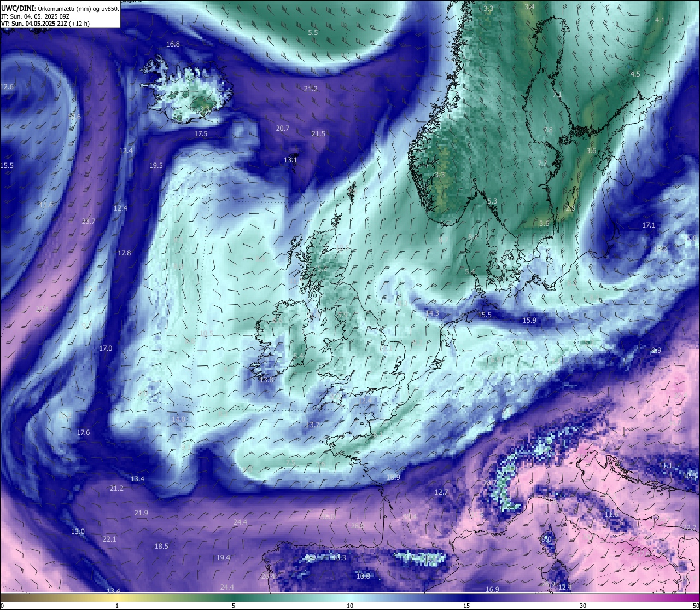The image size is (700, 610).
Task: Click the 15.9 value over northern Germany
Action: [x=529, y=320]
